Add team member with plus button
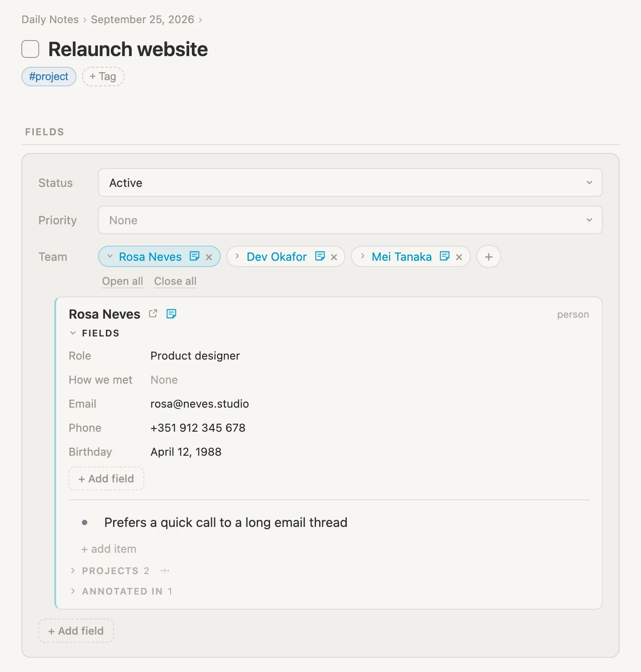The width and height of the screenshot is (641, 672). click(489, 257)
